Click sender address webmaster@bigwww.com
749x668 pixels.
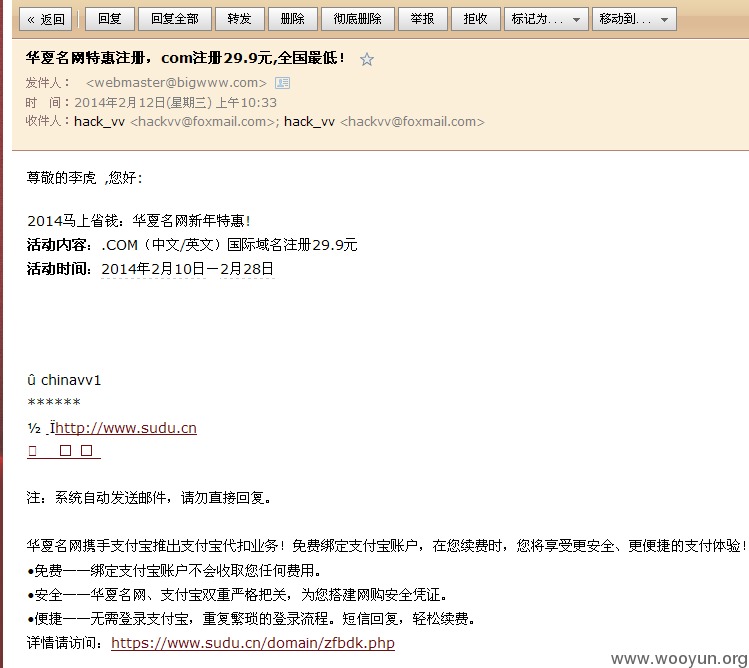click(x=176, y=83)
